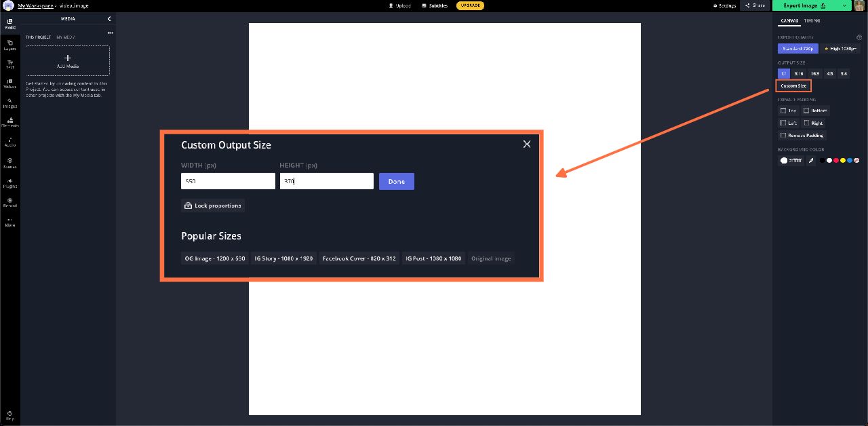Open the Videos sidebar panel

[x=9, y=84]
